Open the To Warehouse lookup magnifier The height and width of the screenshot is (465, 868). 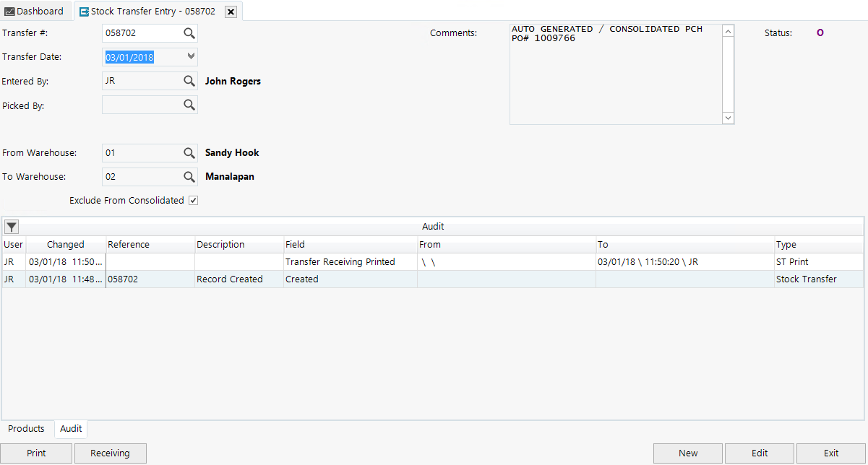click(x=189, y=176)
